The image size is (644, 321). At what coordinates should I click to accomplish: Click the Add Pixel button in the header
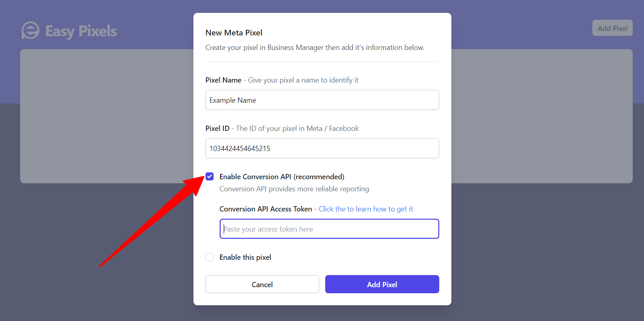coord(612,28)
